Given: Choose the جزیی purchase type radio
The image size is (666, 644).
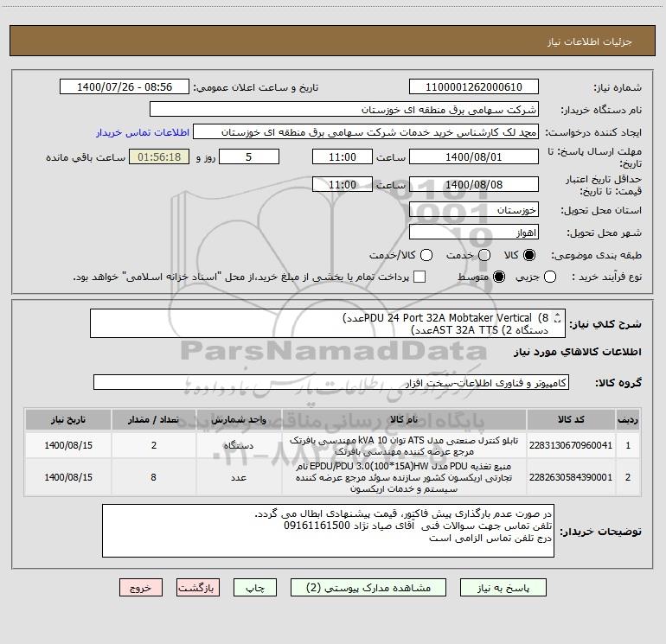Looking at the screenshot, I should 549,277.
